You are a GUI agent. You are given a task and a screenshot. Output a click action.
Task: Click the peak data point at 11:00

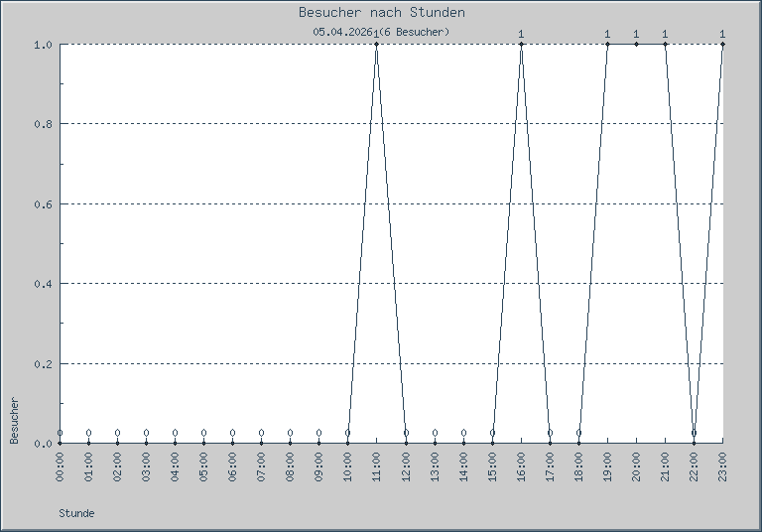coord(376,45)
